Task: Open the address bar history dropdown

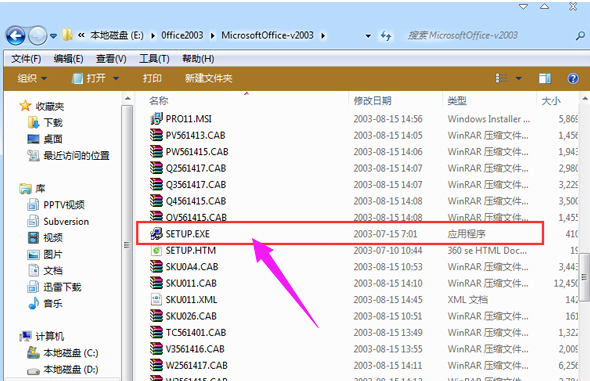Action: click(368, 36)
